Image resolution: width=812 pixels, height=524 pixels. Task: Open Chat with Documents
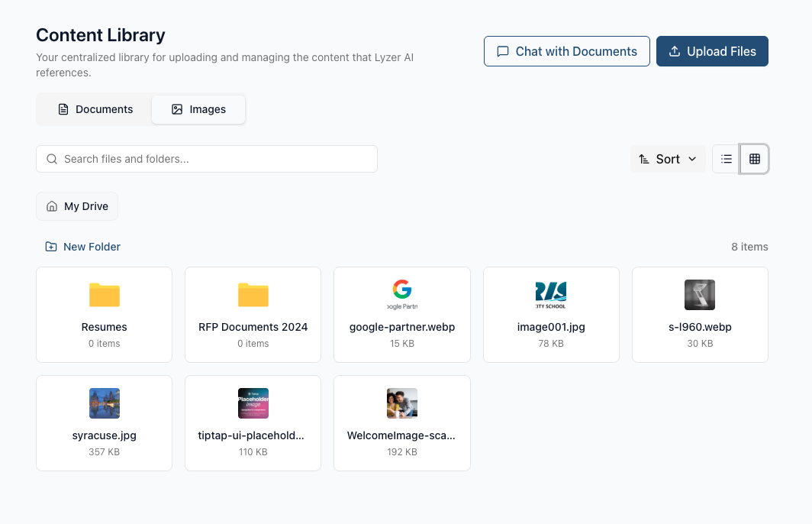coord(567,51)
